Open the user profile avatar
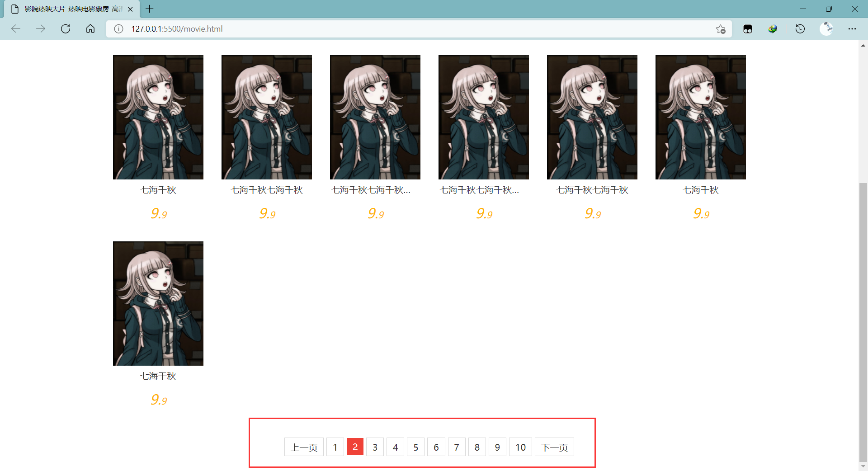The image size is (868, 471). point(826,29)
